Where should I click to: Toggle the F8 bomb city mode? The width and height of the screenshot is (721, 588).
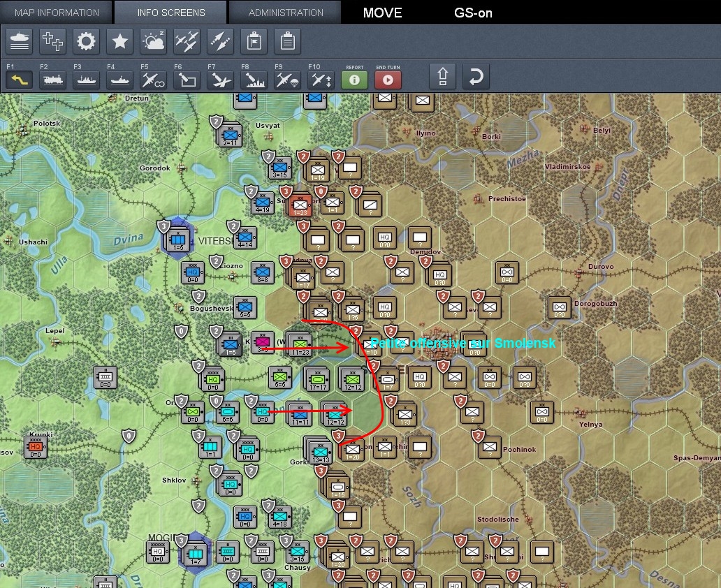pyautogui.click(x=254, y=80)
